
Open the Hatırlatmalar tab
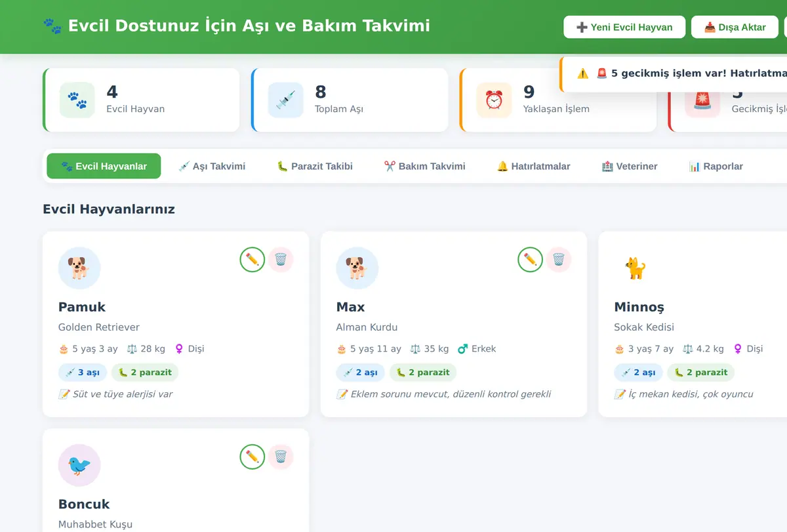pos(534,167)
